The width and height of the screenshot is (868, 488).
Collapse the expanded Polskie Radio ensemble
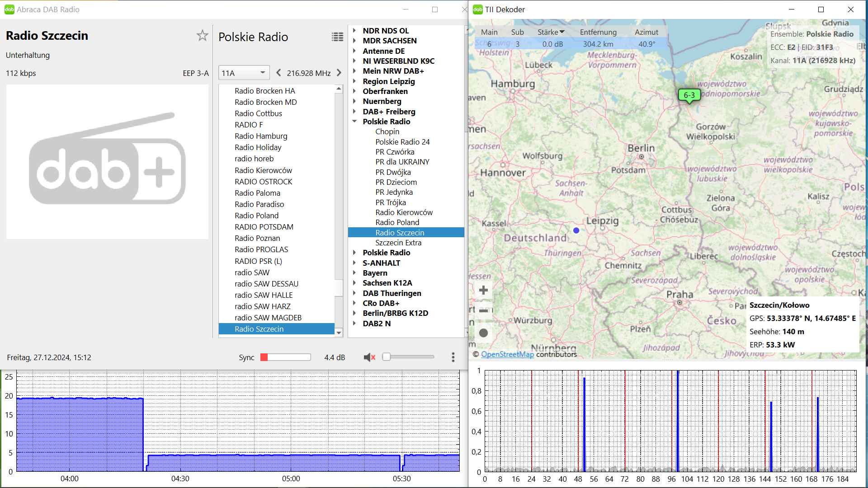point(354,122)
